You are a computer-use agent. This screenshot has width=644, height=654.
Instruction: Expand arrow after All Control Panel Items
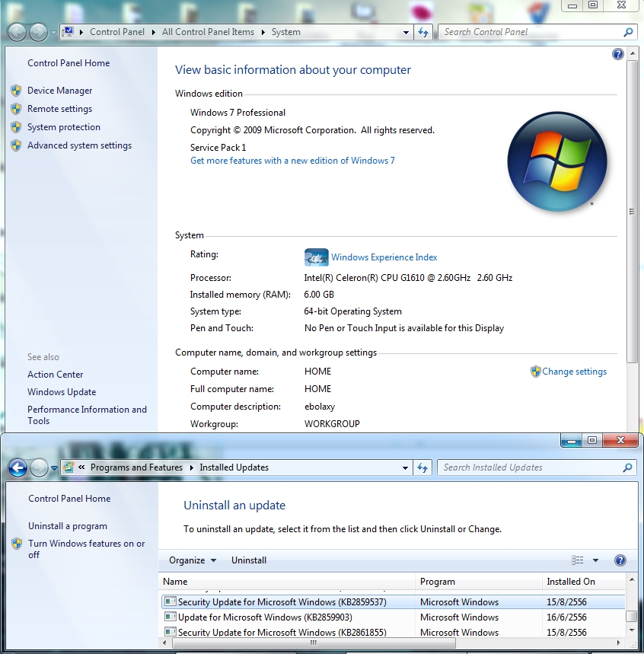[x=263, y=32]
